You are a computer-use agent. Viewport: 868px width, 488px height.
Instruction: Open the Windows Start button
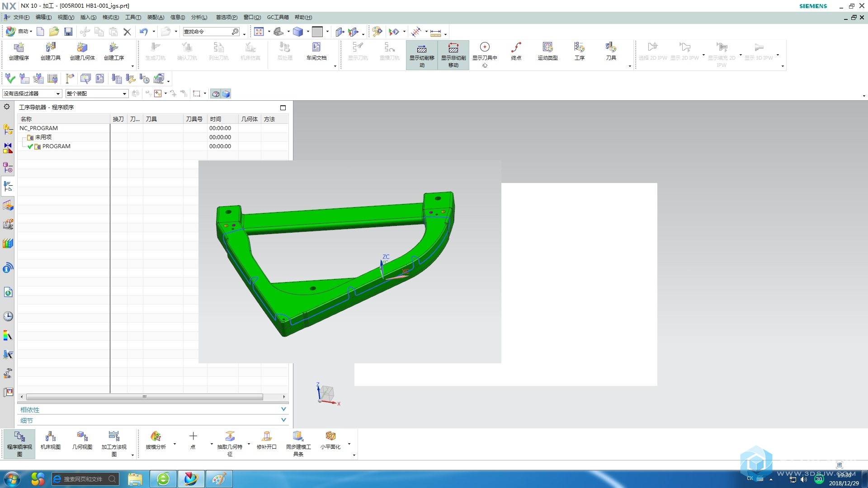12,479
